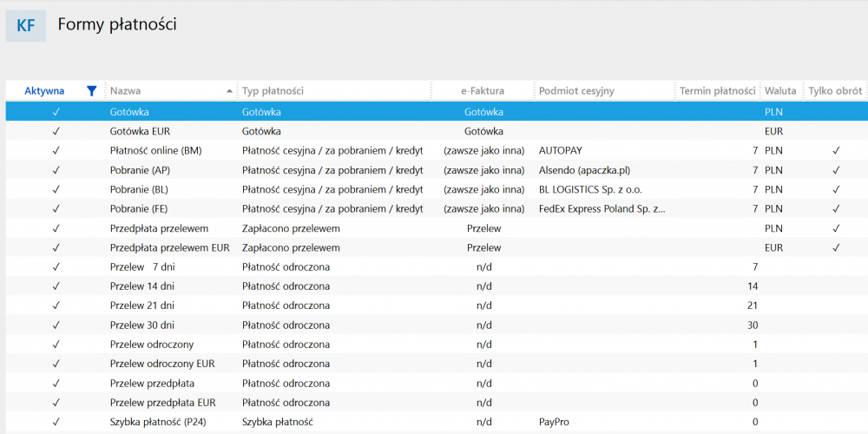Viewport: 868px width, 434px height.
Task: Select the Szybka płatność (P24) name
Action: click(x=158, y=422)
